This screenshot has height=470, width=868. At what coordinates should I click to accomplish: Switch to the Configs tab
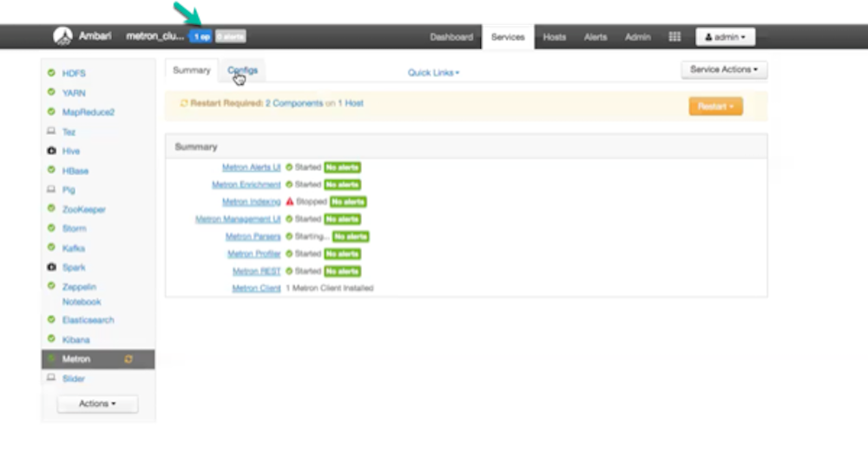coord(242,70)
